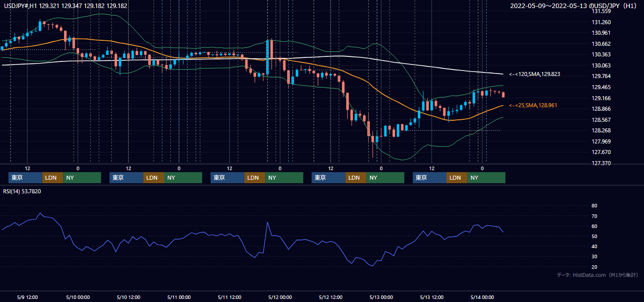Select price label 129.465 on axis
Image resolution: width=644 pixels, height=302 pixels.
(x=601, y=87)
